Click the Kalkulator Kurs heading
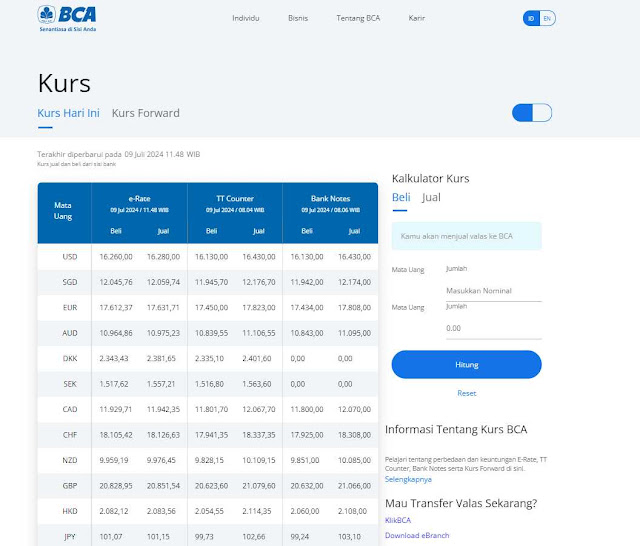Viewport: 640px width, 546px height. [x=431, y=178]
